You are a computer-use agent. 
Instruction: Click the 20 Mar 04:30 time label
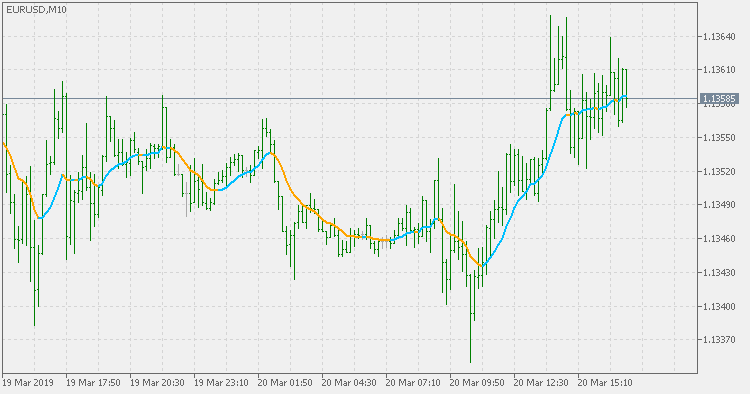[x=349, y=383]
